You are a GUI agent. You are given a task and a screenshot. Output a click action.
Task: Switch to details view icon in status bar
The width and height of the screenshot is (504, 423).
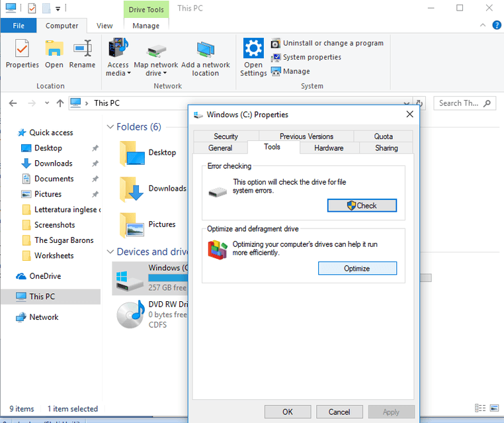480,408
